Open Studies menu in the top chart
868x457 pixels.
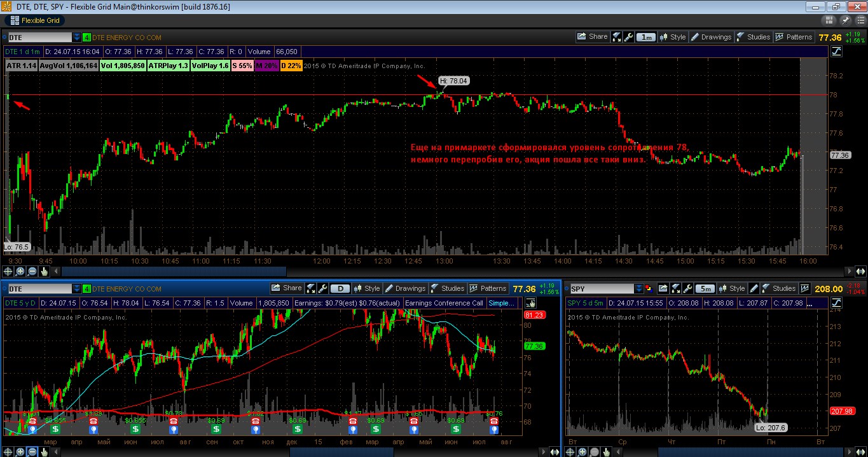753,37
